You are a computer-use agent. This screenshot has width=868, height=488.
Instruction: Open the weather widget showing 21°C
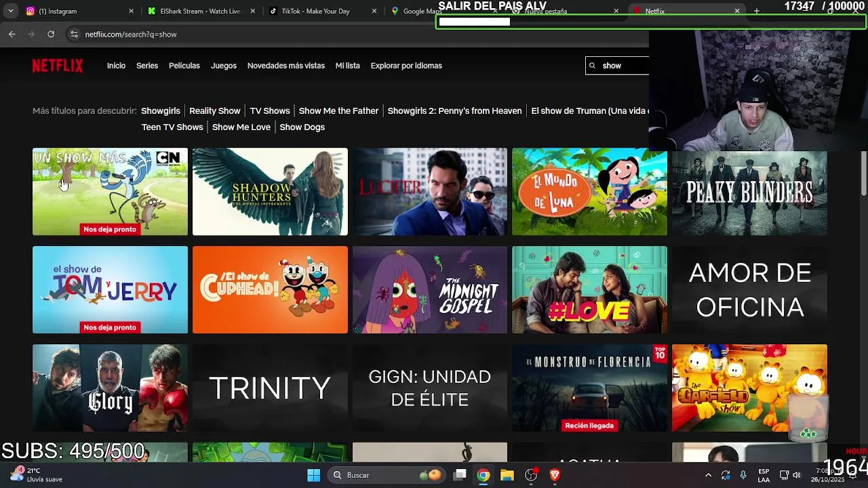(x=37, y=474)
